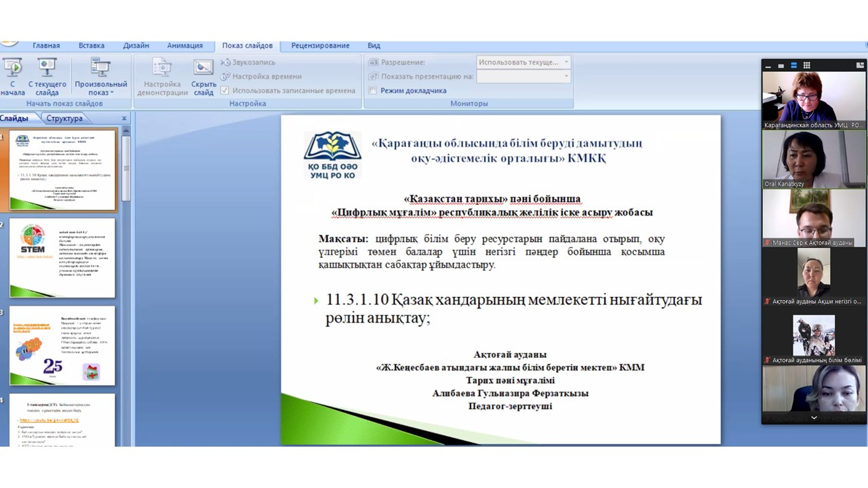Open the 'Разрешение' dropdown list
The width and height of the screenshot is (868, 488).
point(566,62)
